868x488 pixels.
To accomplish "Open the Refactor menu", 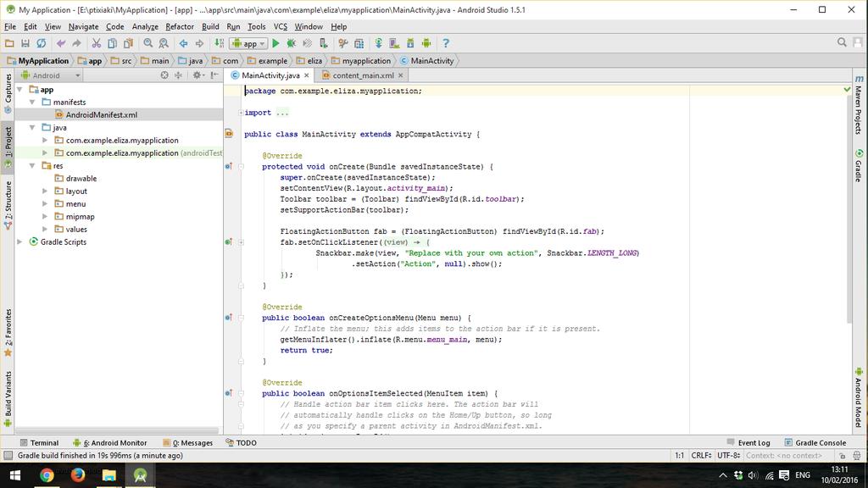I will [x=180, y=26].
